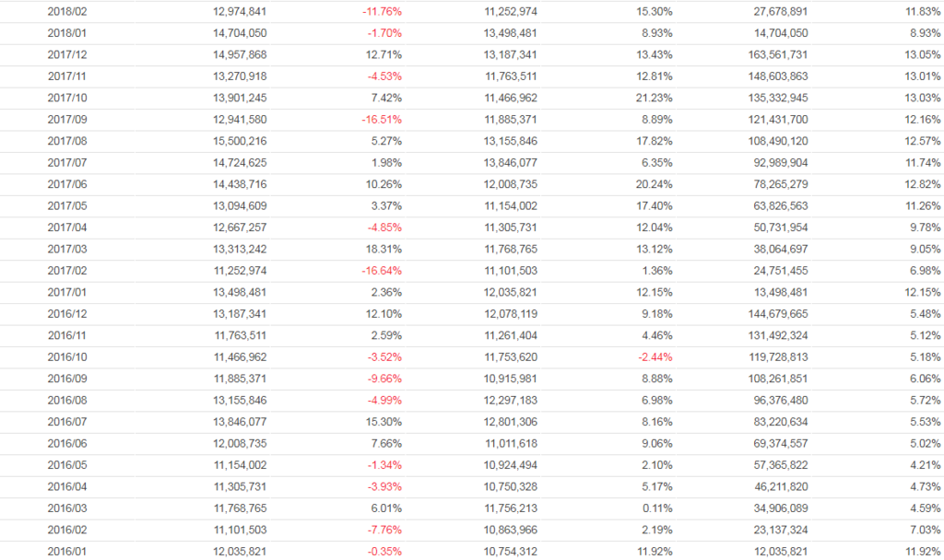
Task: Select the 108,490,120 cumulative value
Action: click(x=773, y=141)
